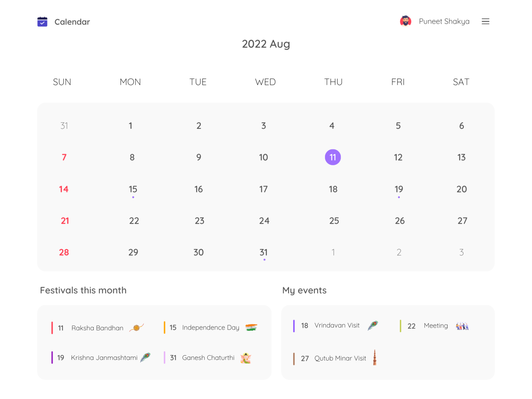
Task: Click the Vrindavan Visit feather icon
Action: [373, 325]
